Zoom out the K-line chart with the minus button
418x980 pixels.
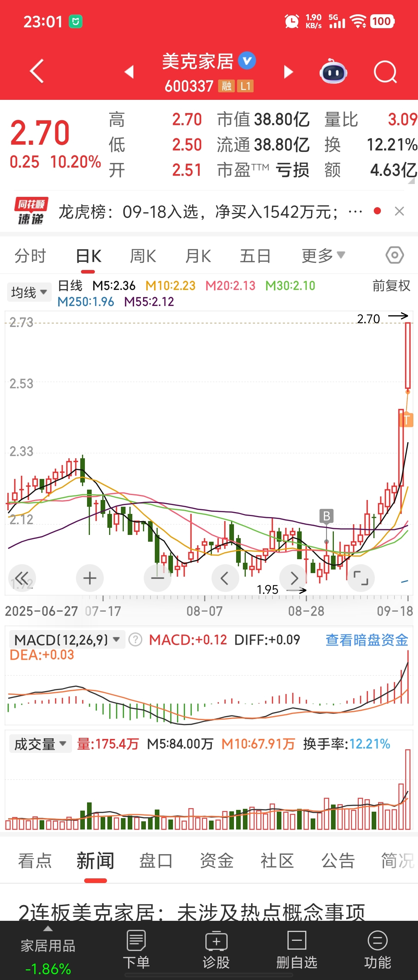tap(157, 578)
